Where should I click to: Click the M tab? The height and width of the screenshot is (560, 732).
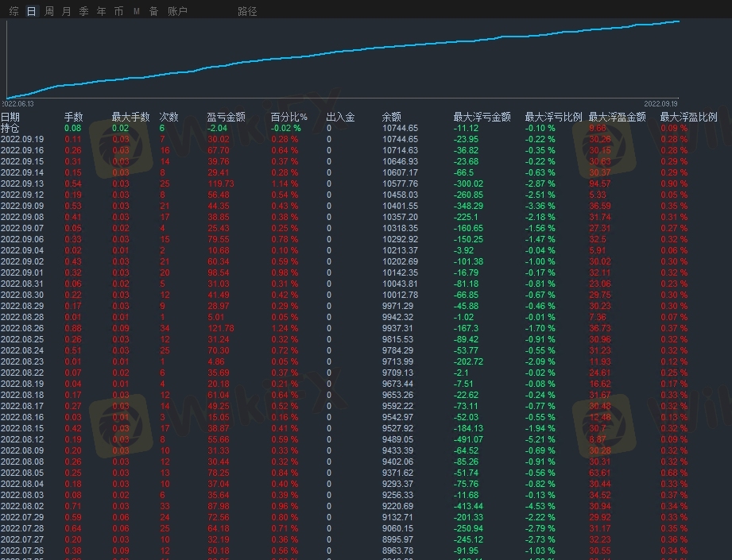click(136, 11)
